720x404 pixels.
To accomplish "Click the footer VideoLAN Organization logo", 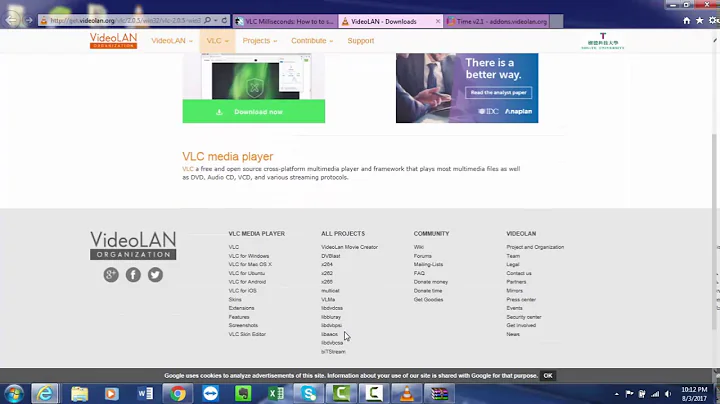I will click(x=133, y=245).
